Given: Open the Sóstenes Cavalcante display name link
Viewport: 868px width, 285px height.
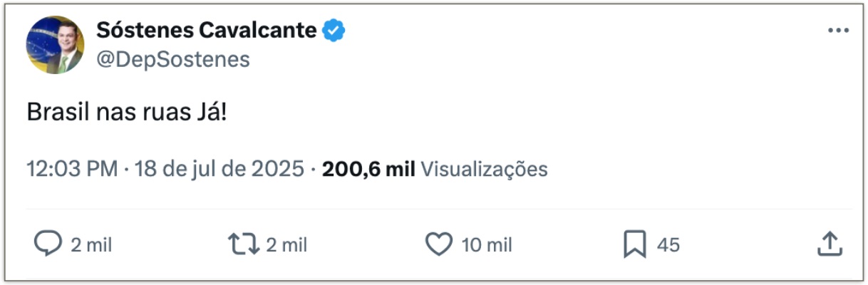Looking at the screenshot, I should pyautogui.click(x=207, y=31).
